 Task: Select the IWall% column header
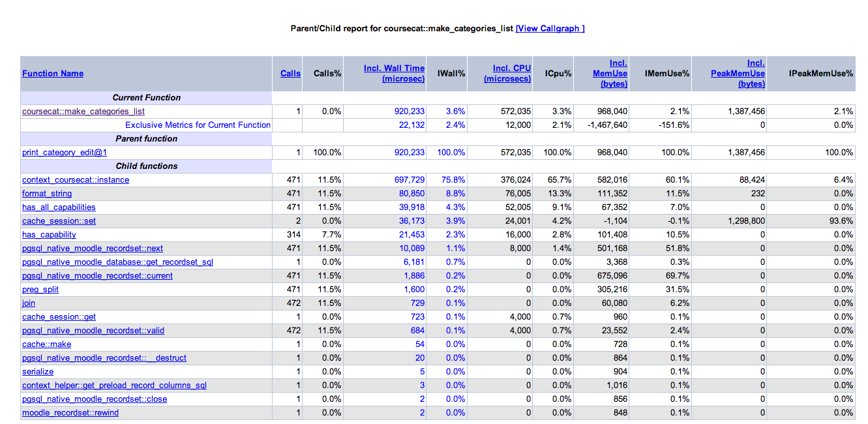(x=451, y=74)
